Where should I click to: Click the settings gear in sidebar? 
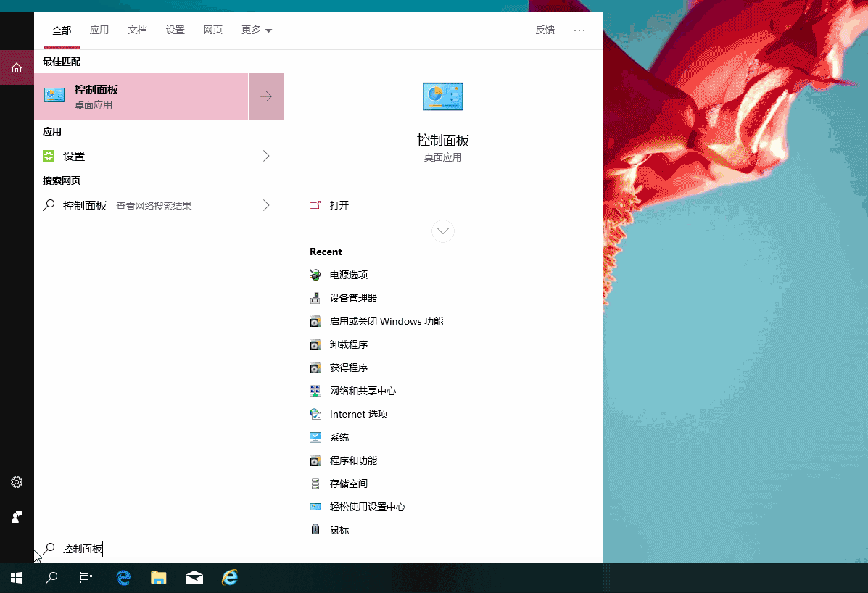tap(17, 481)
